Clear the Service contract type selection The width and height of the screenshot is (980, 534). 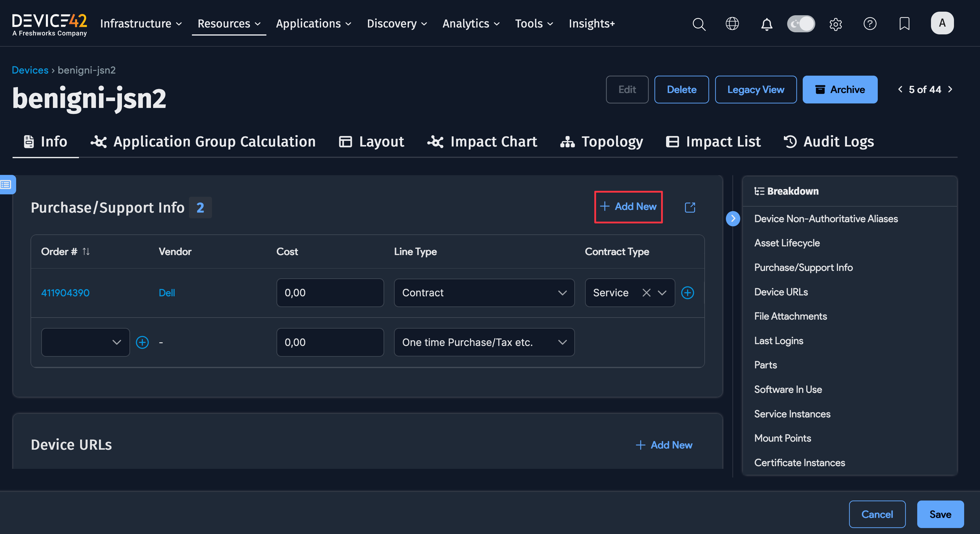point(646,293)
